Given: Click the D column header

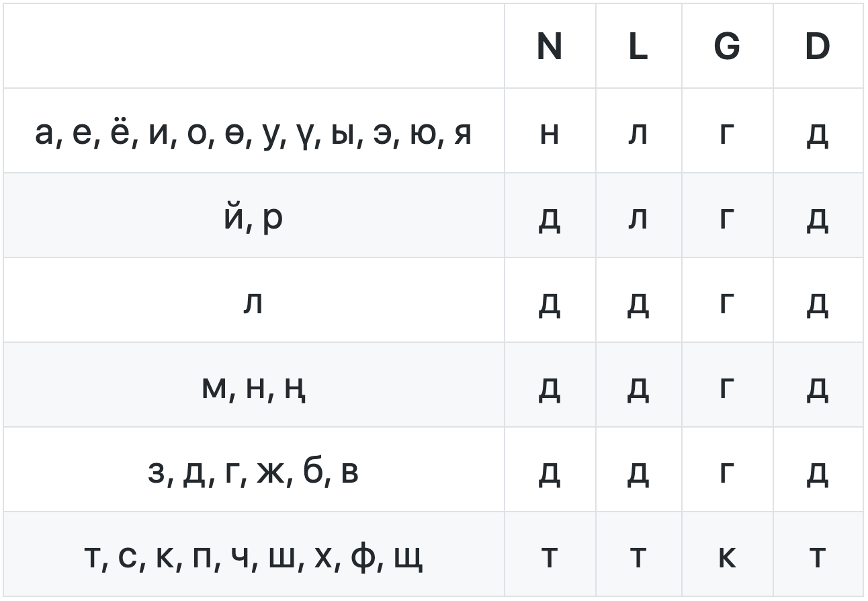Looking at the screenshot, I should (817, 46).
